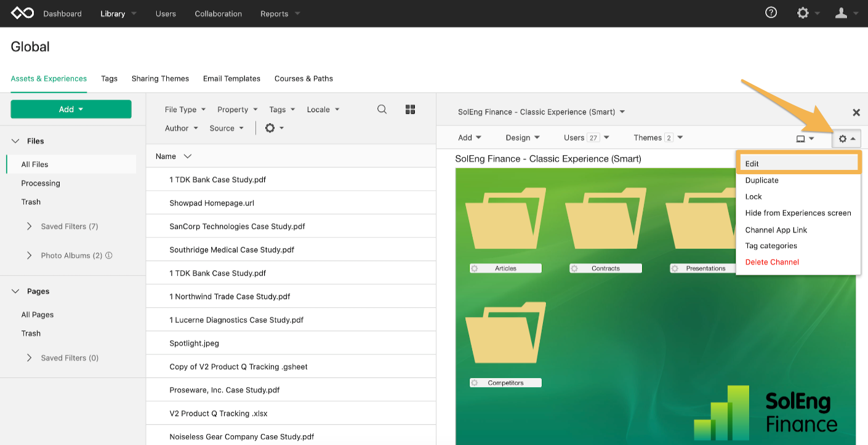Switch to Email Templates tab

(231, 79)
